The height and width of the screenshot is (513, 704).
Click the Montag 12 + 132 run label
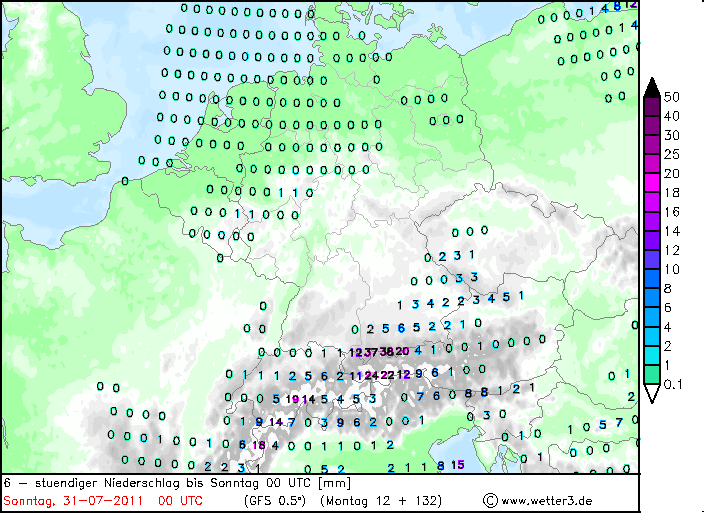381,500
